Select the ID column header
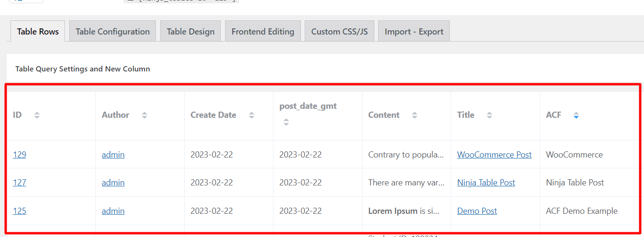The width and height of the screenshot is (644, 237). [51, 115]
